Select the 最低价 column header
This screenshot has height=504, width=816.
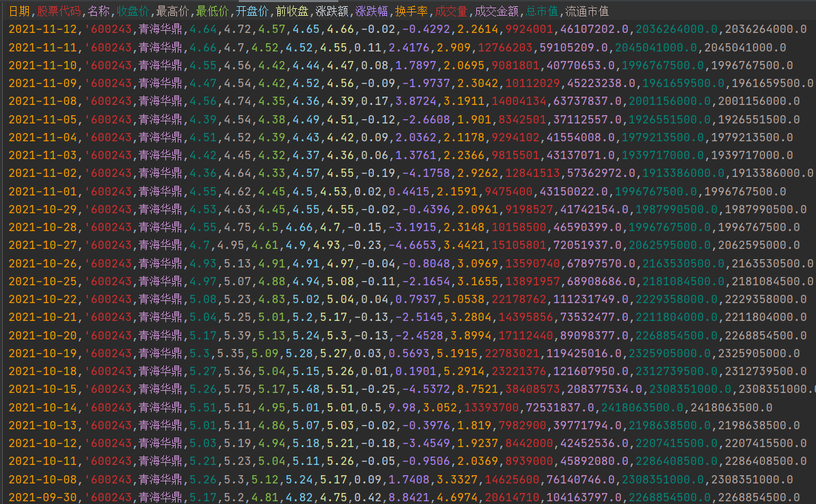pos(211,10)
